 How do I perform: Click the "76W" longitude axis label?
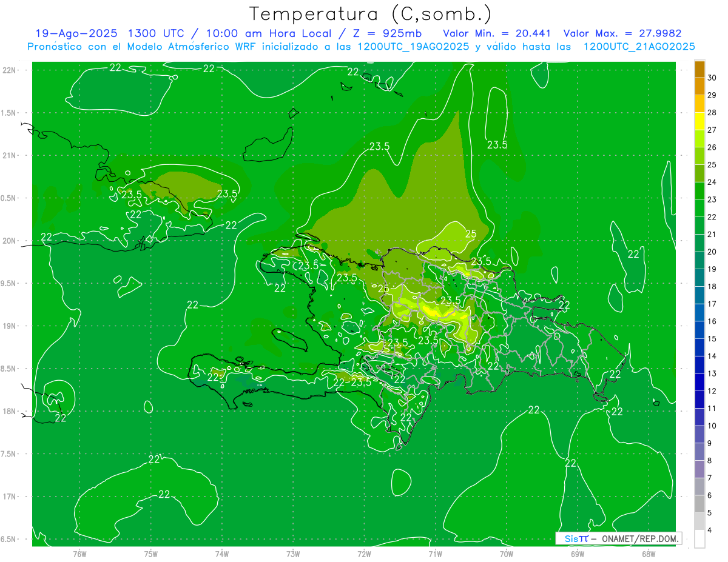tap(79, 554)
